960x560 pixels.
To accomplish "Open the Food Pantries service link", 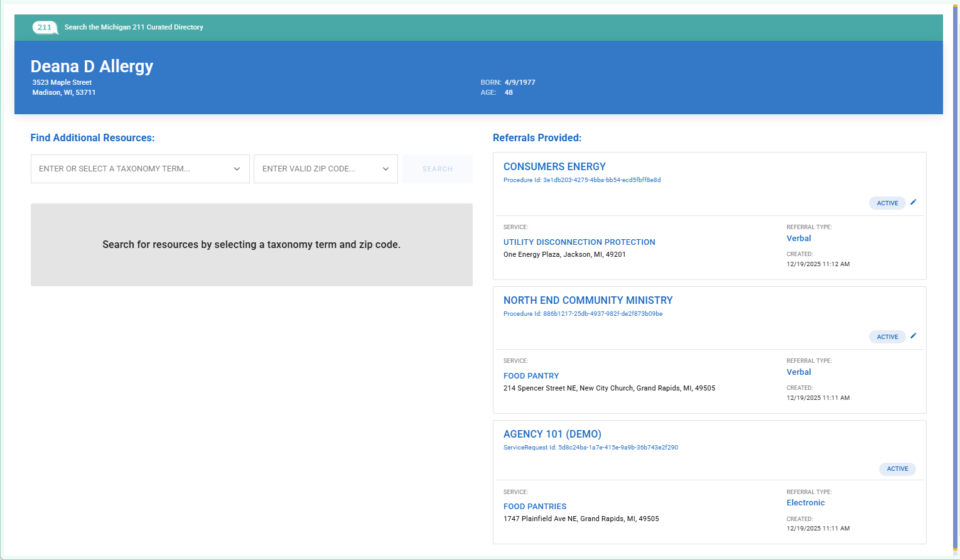I will point(535,506).
